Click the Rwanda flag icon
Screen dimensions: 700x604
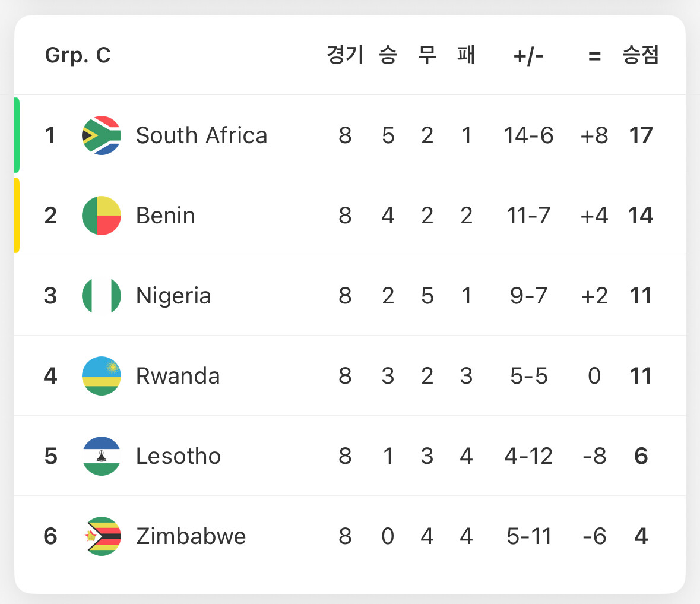102,376
